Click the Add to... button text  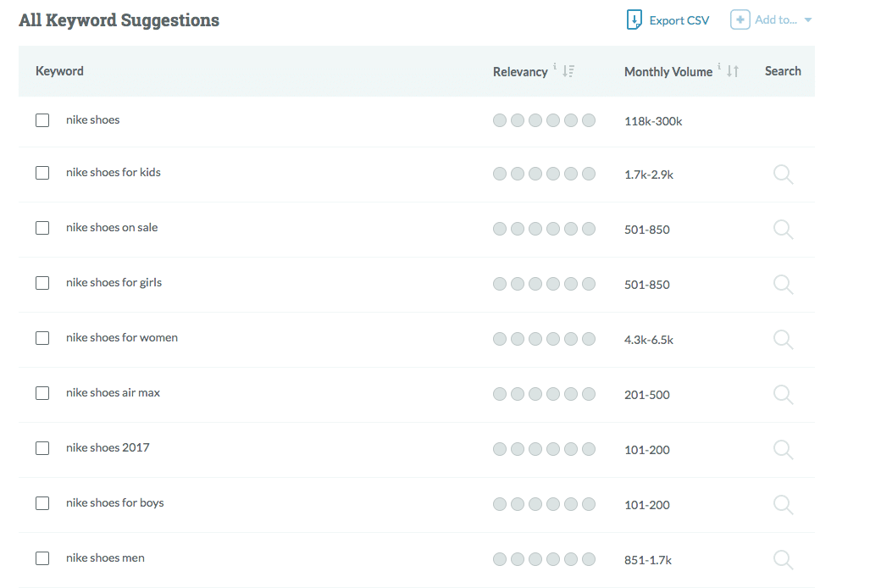coord(776,20)
